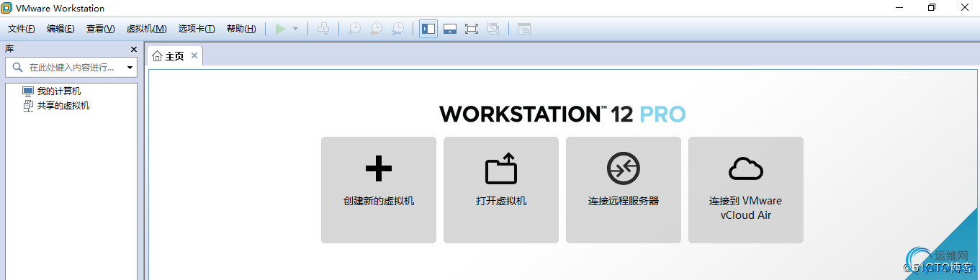Viewport: 980px width, 280px height.
Task: Click the 打开虚拟机 tile
Action: pos(501,190)
